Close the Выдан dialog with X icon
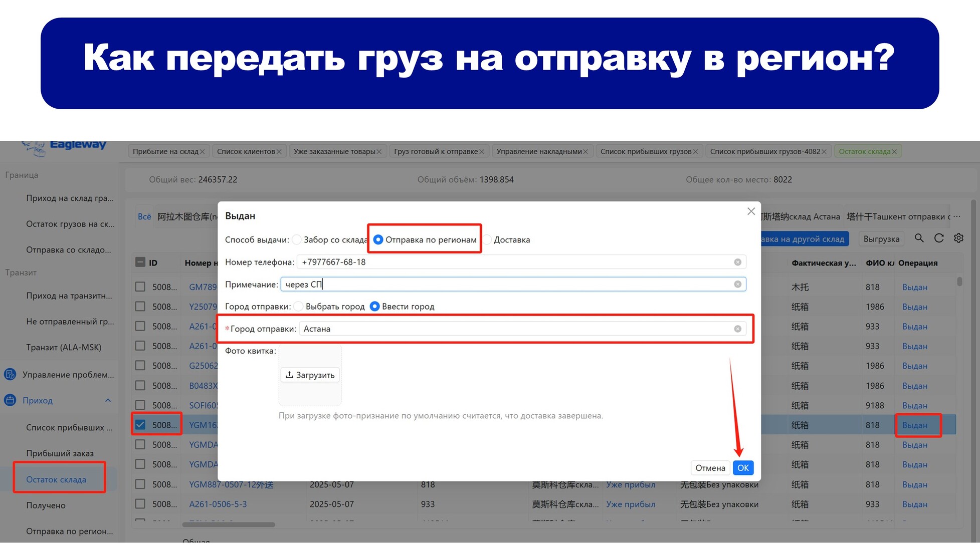 [751, 211]
